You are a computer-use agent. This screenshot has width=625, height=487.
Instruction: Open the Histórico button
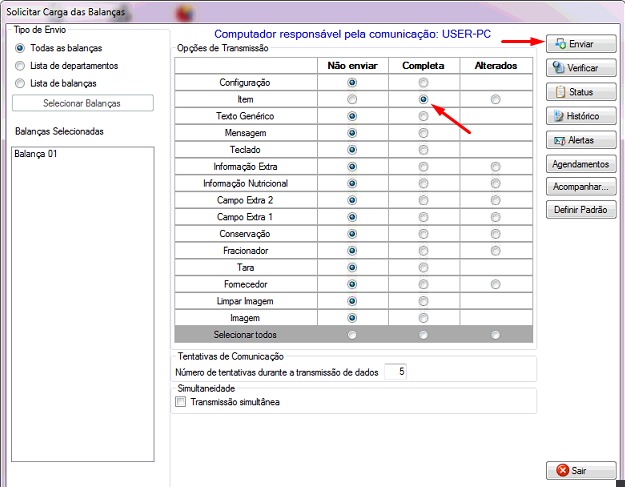pyautogui.click(x=581, y=116)
